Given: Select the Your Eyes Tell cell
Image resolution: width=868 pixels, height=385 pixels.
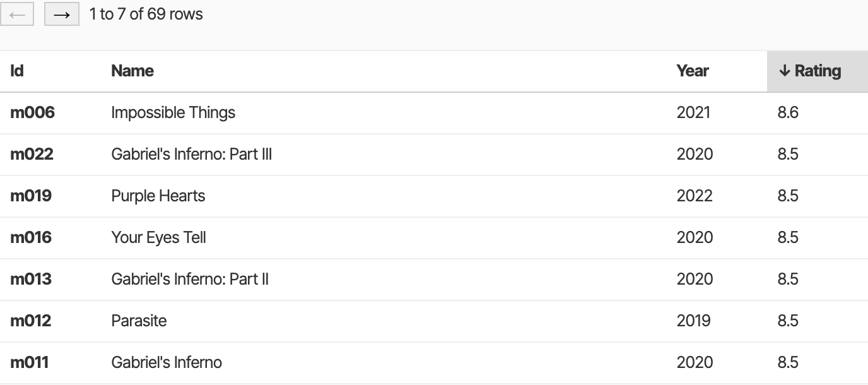Looking at the screenshot, I should 158,237.
